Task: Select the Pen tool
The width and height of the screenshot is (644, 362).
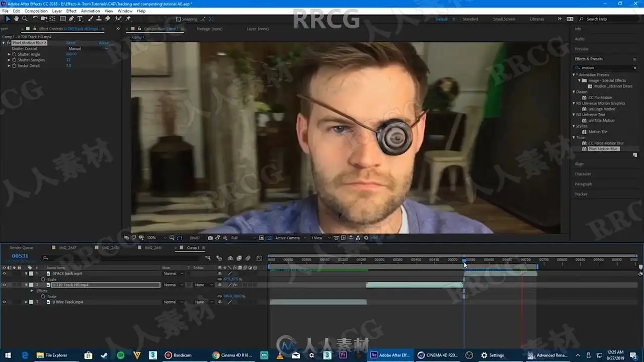Action: [71, 19]
